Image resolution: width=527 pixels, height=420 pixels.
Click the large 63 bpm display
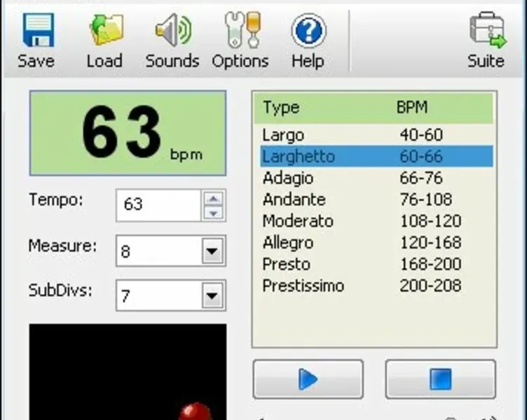tap(128, 133)
